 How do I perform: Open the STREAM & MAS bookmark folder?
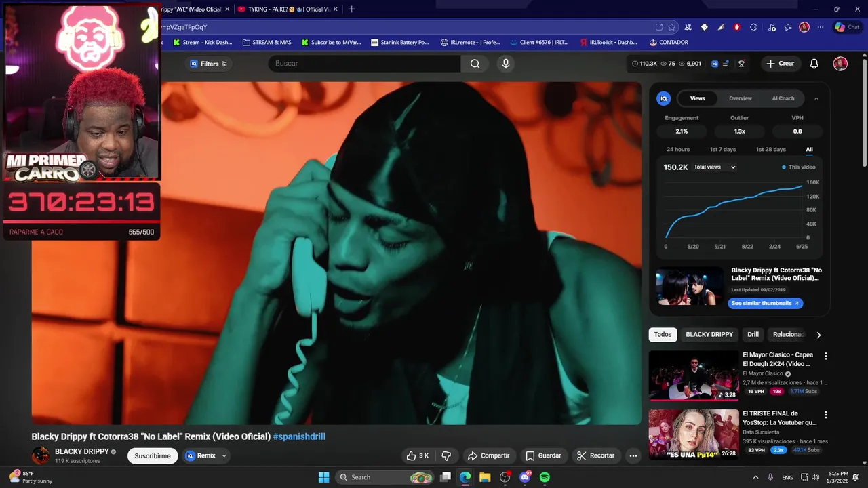[x=267, y=42]
